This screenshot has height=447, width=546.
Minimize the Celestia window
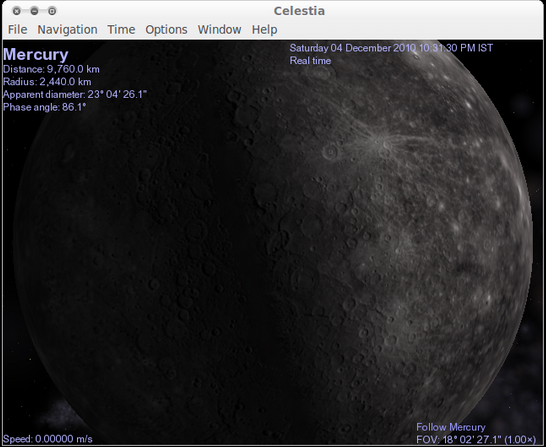(34, 11)
